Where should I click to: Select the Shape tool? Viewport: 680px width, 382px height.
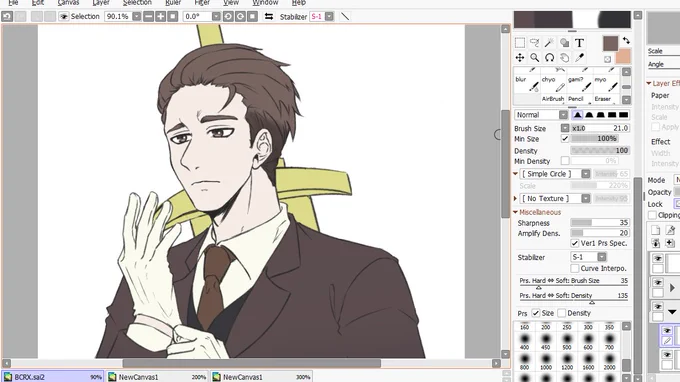[564, 42]
